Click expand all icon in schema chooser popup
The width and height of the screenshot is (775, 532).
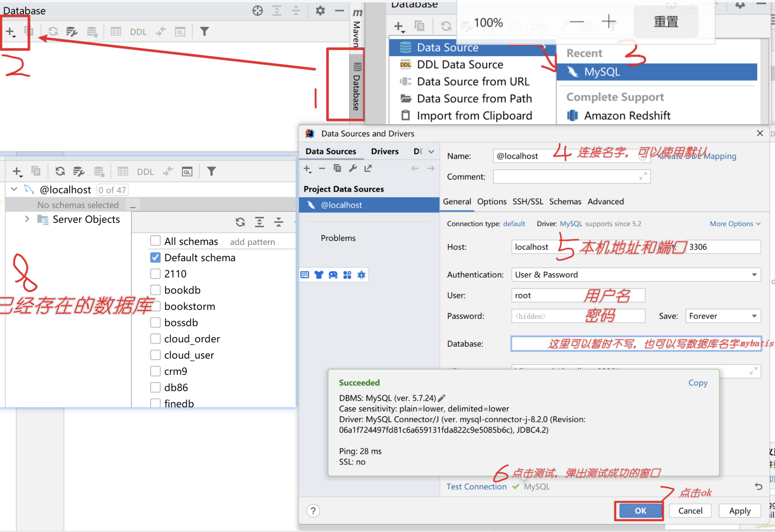click(x=259, y=222)
